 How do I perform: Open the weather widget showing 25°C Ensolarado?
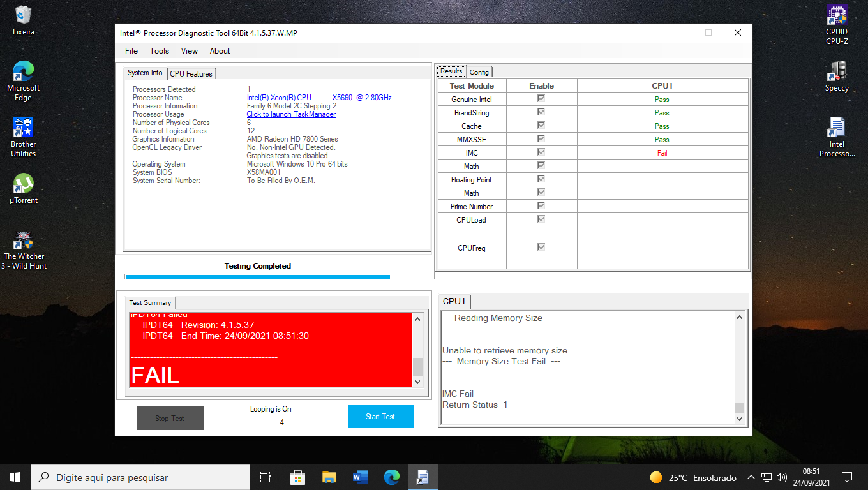click(693, 477)
